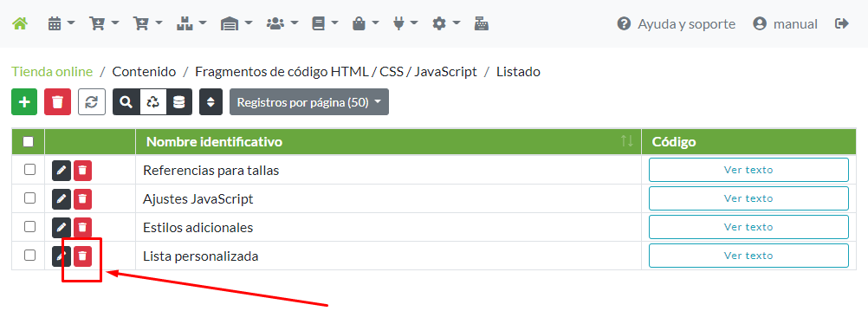Select the Lista personalizada name

coord(200,256)
